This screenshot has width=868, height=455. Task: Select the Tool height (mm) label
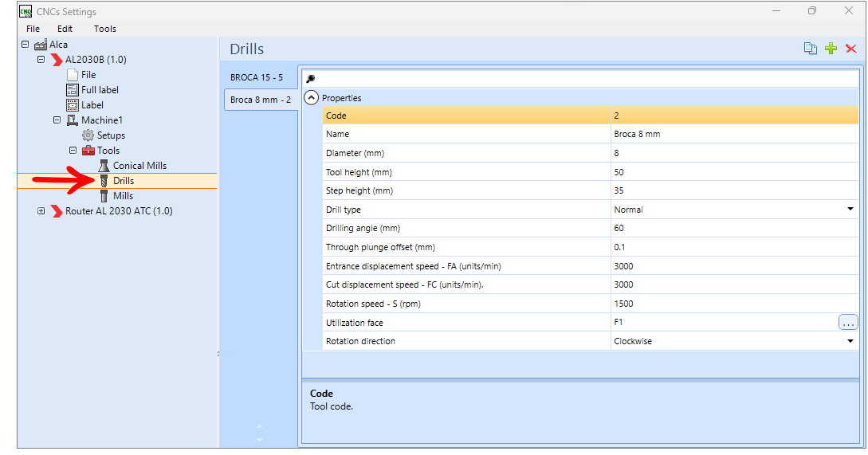(359, 172)
